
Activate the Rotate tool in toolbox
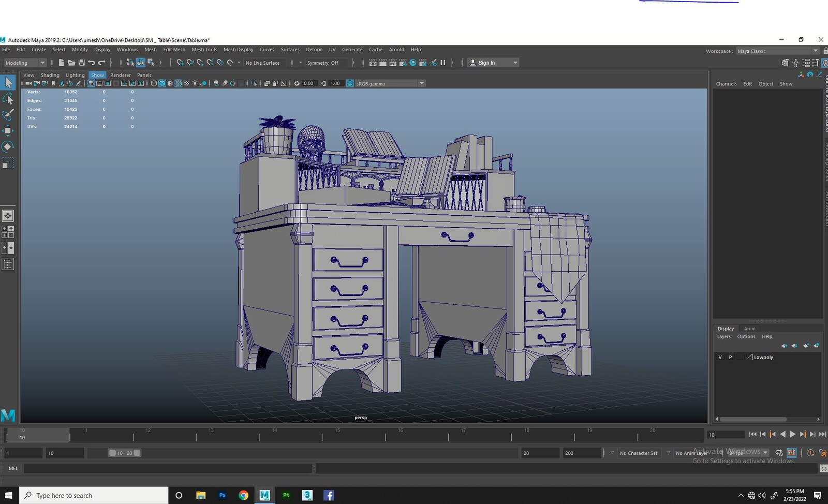(8, 146)
